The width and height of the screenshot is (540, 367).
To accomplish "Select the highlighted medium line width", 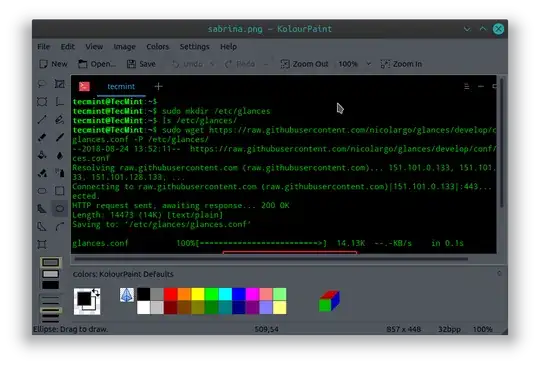I will coord(51,310).
